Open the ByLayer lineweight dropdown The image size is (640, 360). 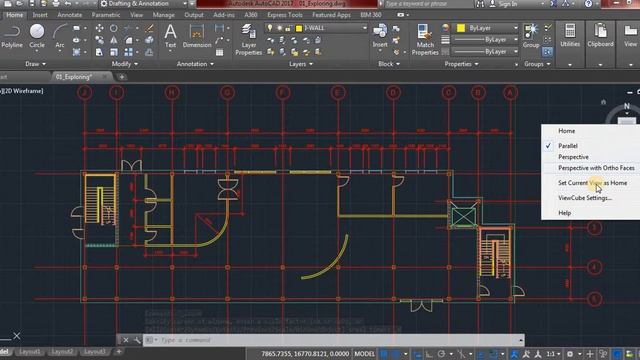pyautogui.click(x=516, y=40)
